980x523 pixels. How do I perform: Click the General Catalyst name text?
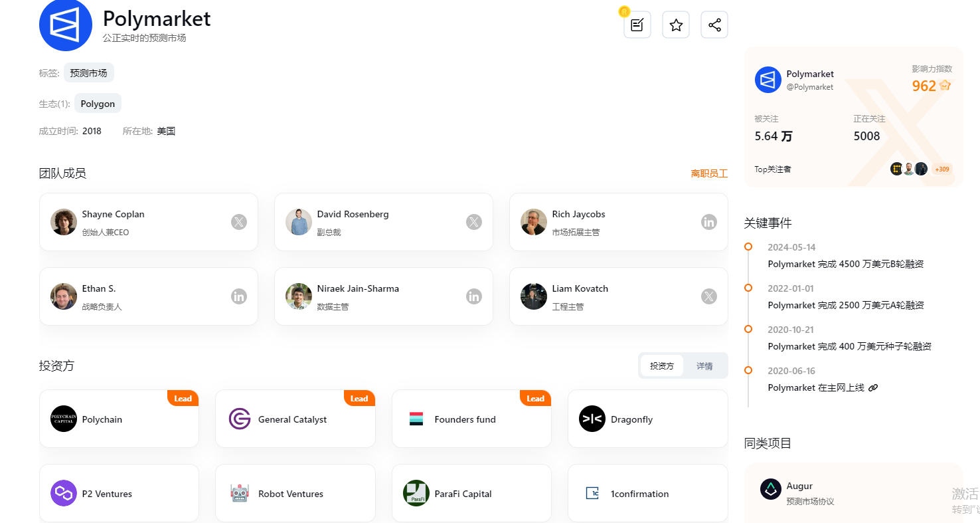[292, 419]
